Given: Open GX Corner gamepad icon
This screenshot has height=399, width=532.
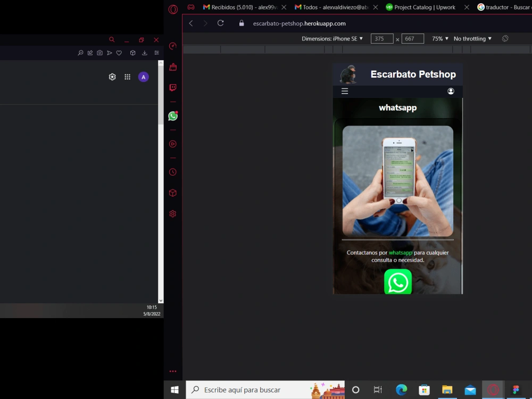Looking at the screenshot, I should (191, 7).
